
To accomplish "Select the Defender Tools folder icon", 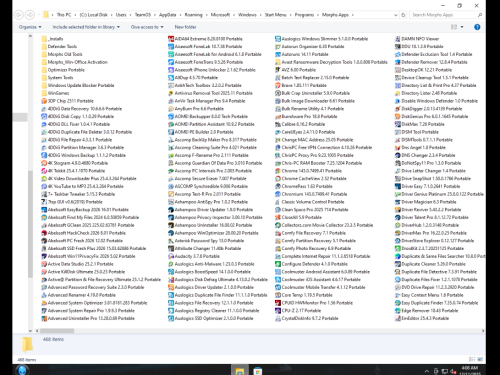I will point(44,47).
